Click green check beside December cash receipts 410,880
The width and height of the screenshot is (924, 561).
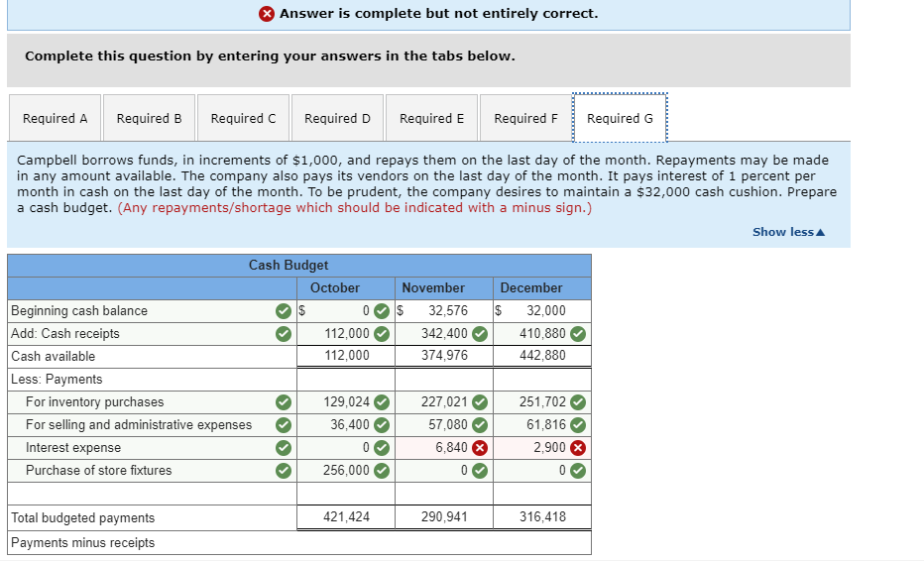(x=578, y=334)
